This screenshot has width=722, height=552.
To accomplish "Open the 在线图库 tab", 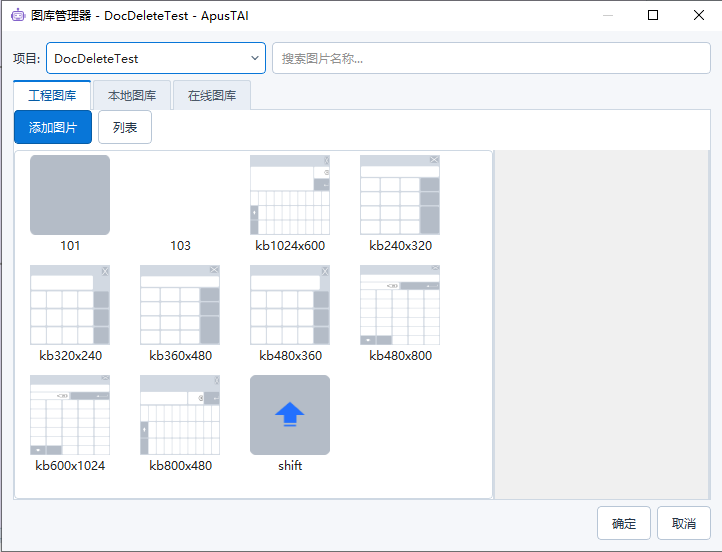I will point(212,95).
